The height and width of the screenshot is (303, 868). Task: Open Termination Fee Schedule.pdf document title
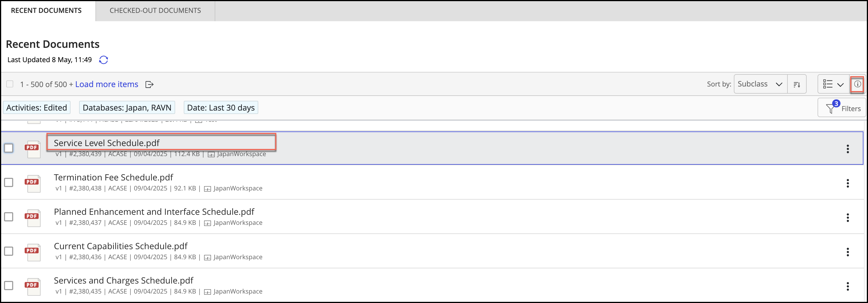(x=113, y=178)
